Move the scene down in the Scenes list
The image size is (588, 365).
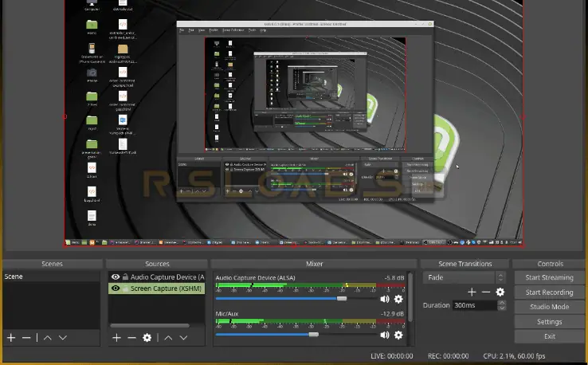[63, 338]
